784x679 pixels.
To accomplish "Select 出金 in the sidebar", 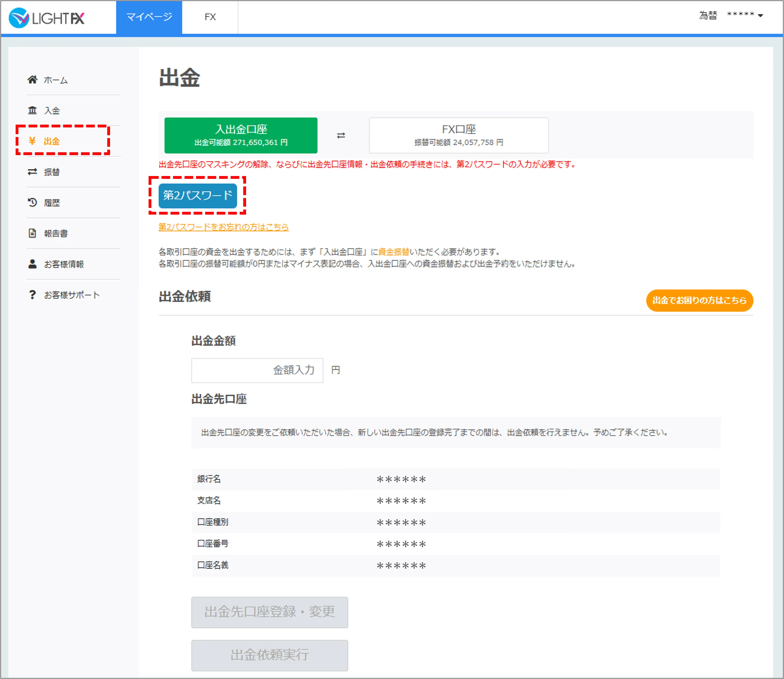I will coord(52,141).
